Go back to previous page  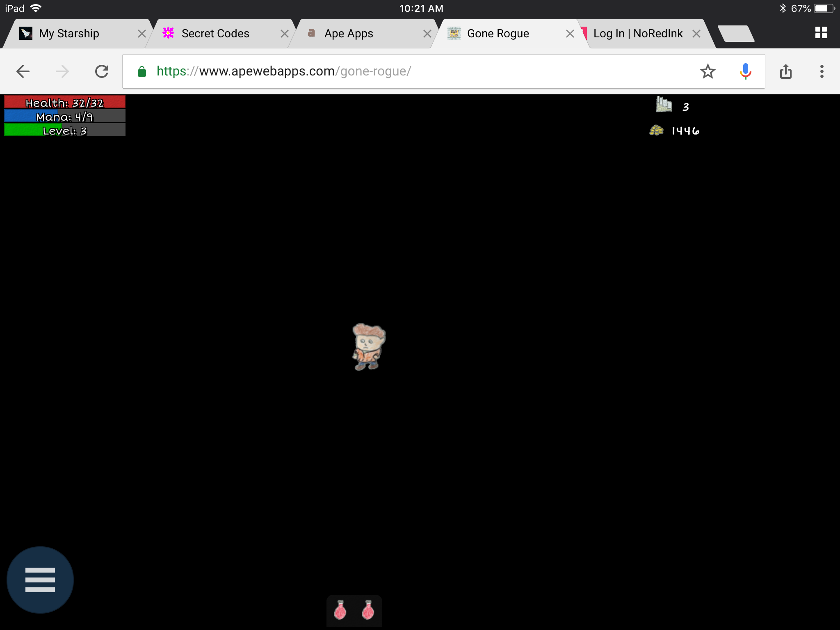pyautogui.click(x=23, y=71)
